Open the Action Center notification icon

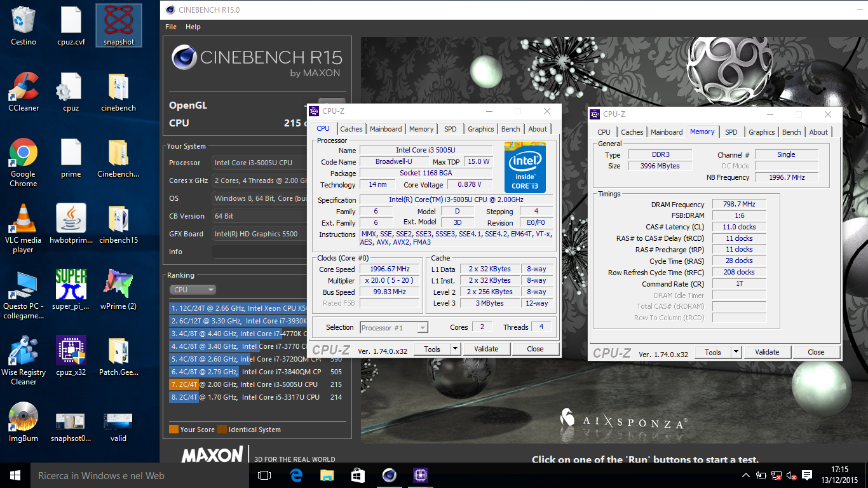point(807,475)
